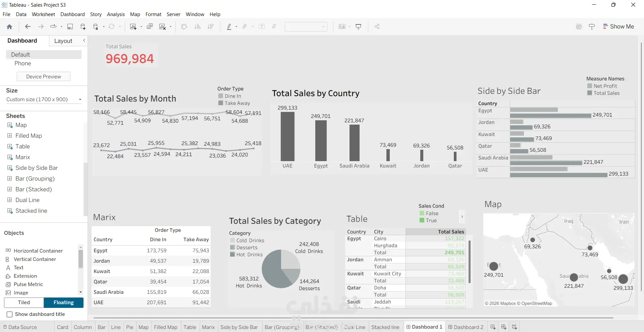Open the Analysis menu
Viewport: 644px width, 332px height.
(x=116, y=14)
